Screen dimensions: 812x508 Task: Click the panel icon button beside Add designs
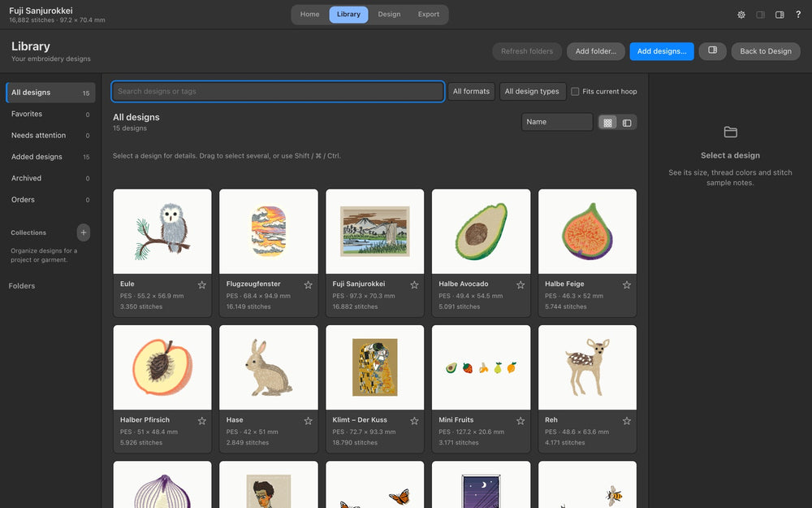pos(713,50)
